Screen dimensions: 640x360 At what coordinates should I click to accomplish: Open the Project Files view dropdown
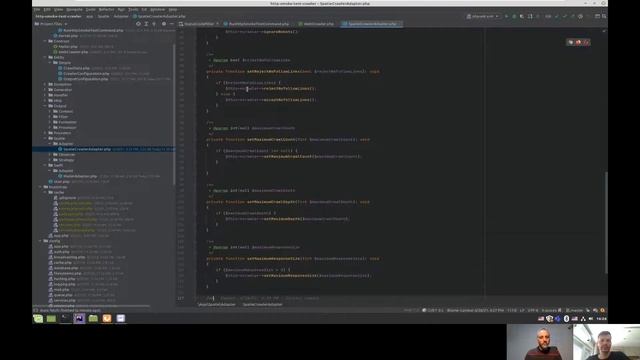pyautogui.click(x=51, y=24)
